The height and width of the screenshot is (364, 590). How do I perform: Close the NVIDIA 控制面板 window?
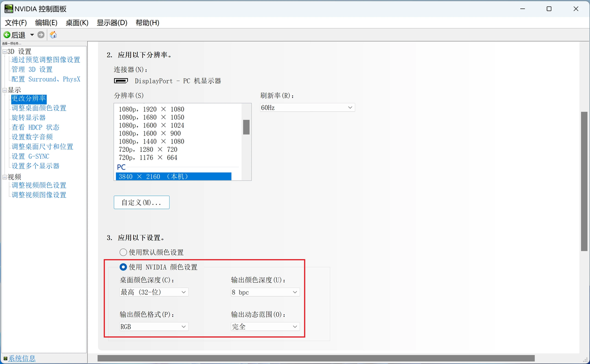tap(576, 8)
